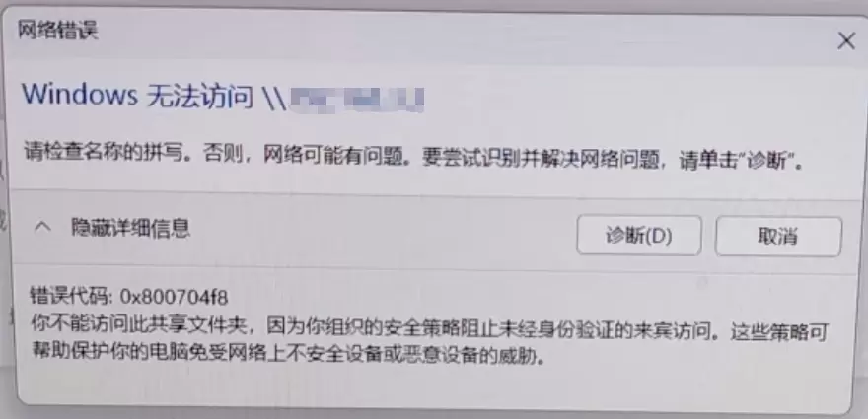Close the 网络错误 dialog with the X

(x=846, y=41)
